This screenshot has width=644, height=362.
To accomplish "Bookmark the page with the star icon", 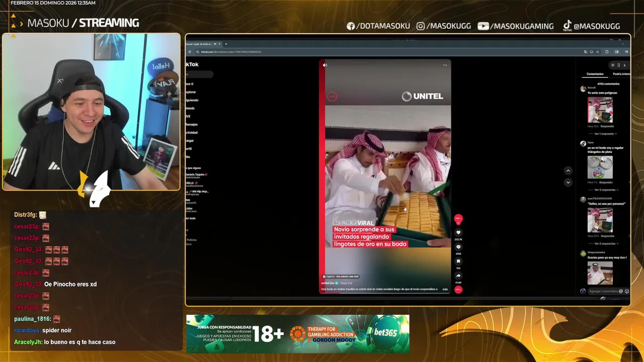I will click(x=598, y=52).
